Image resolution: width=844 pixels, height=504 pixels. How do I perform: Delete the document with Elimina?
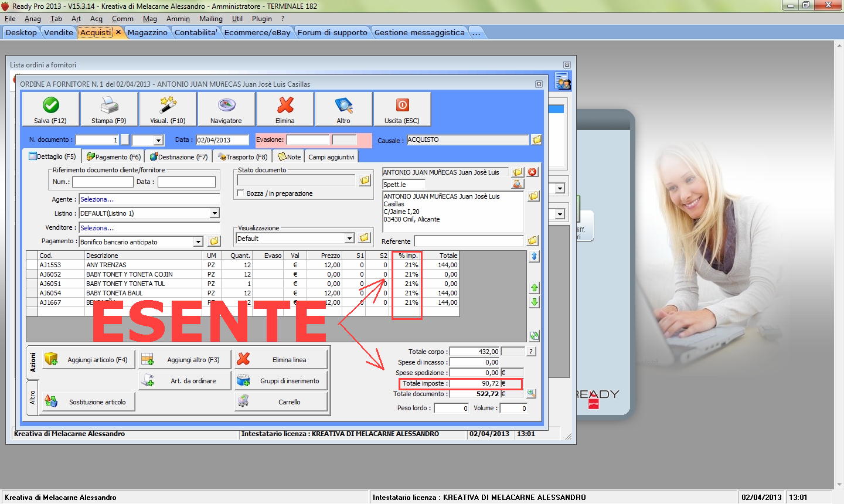point(285,109)
